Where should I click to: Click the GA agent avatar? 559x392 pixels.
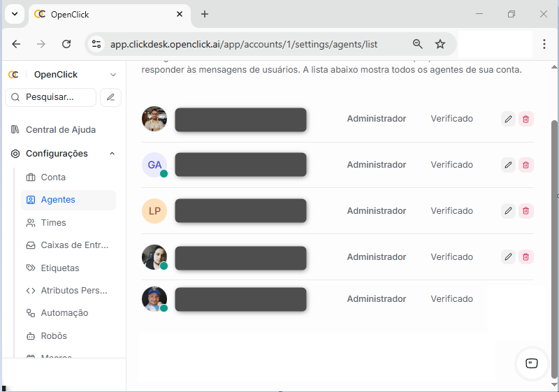[154, 165]
